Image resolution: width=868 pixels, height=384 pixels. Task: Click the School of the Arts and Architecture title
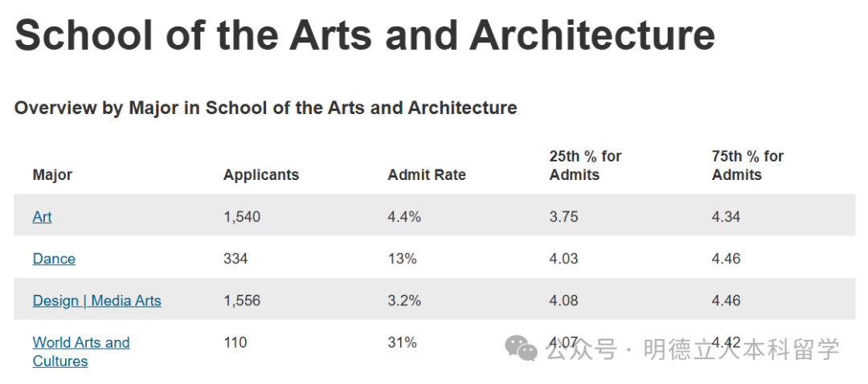tap(364, 35)
